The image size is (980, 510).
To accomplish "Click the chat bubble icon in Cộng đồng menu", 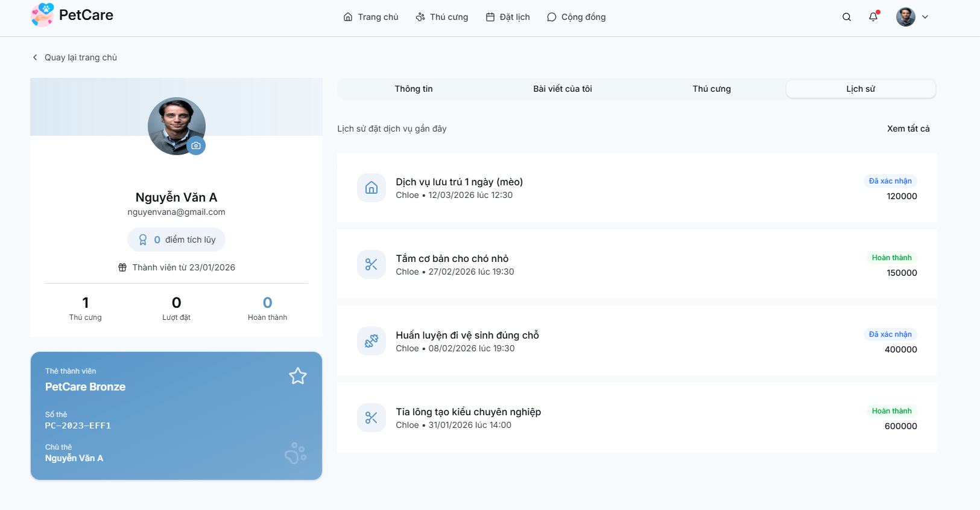I will (x=552, y=17).
